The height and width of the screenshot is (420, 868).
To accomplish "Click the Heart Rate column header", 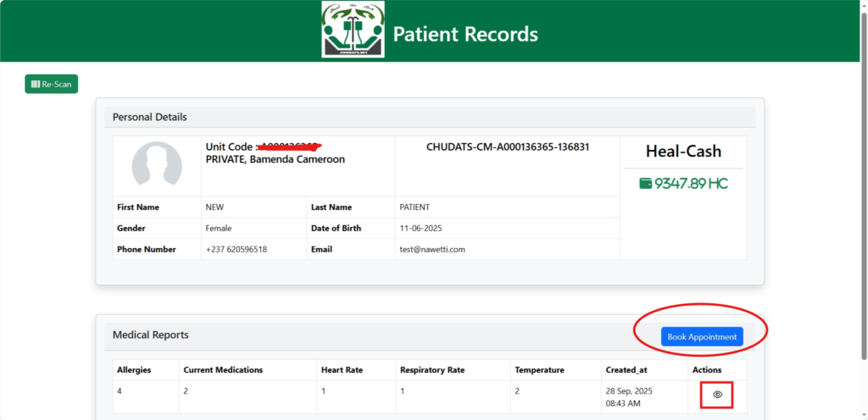I will (x=342, y=370).
